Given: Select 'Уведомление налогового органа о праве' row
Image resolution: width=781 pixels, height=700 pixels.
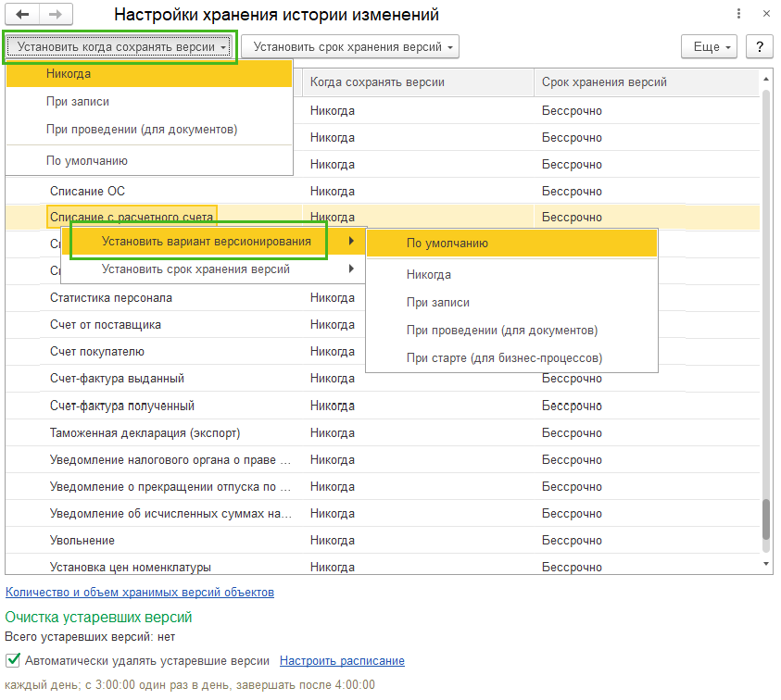Looking at the screenshot, I should (x=383, y=459).
